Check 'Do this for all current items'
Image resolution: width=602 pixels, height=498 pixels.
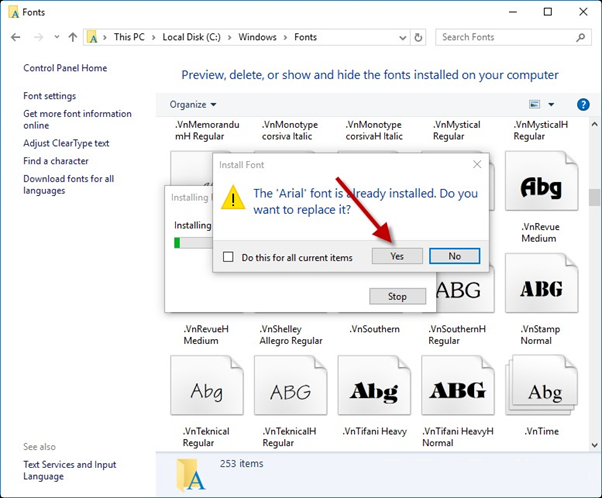(228, 257)
